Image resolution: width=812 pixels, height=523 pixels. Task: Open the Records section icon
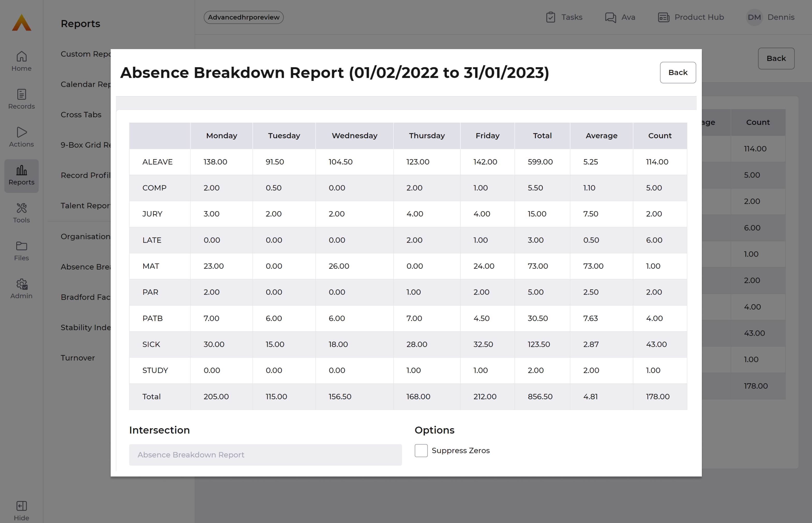21,94
